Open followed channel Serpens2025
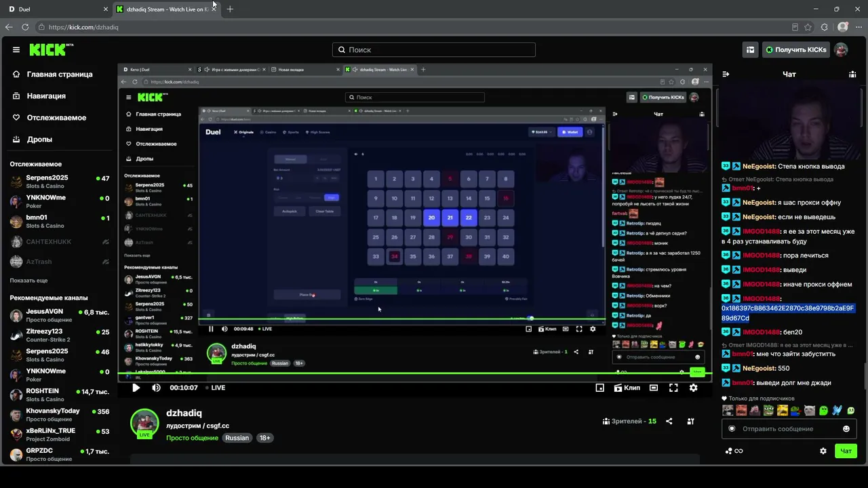 pyautogui.click(x=59, y=181)
